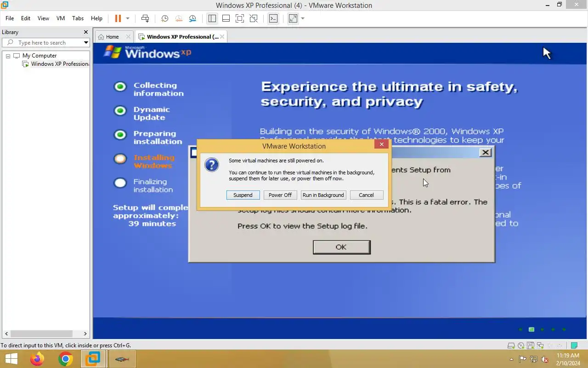588x368 pixels.
Task: Open the Windows Start button
Action: click(x=11, y=359)
